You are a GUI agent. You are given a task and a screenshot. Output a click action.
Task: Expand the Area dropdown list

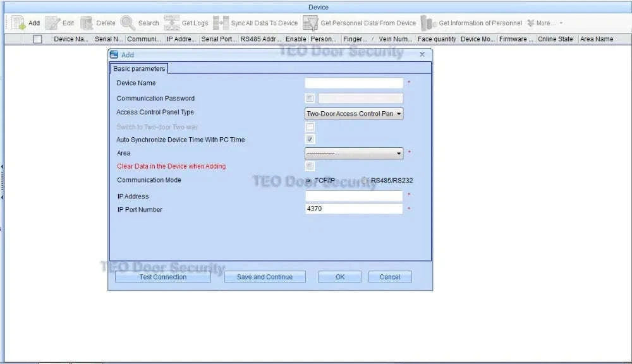pyautogui.click(x=354, y=153)
